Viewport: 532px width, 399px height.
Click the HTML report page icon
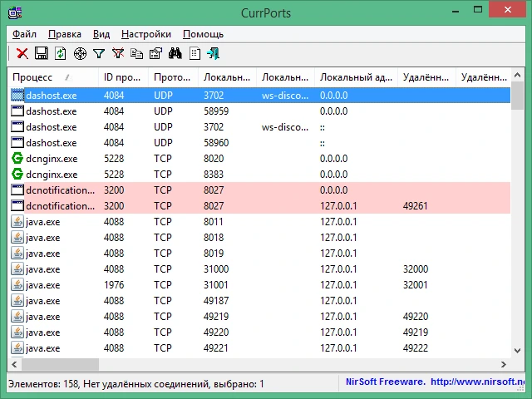(x=195, y=53)
